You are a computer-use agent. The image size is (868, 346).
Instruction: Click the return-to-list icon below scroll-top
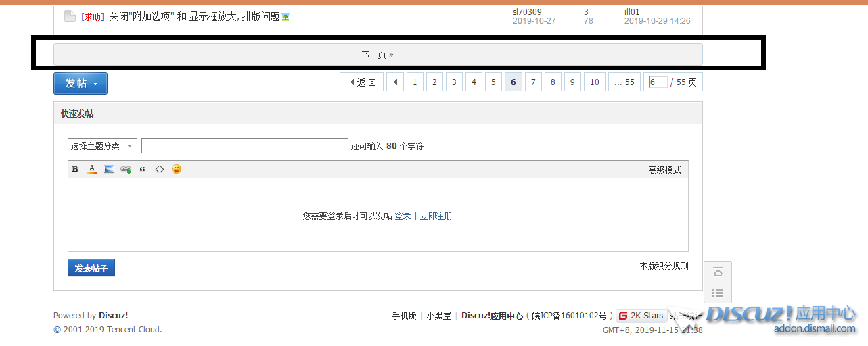pos(718,293)
